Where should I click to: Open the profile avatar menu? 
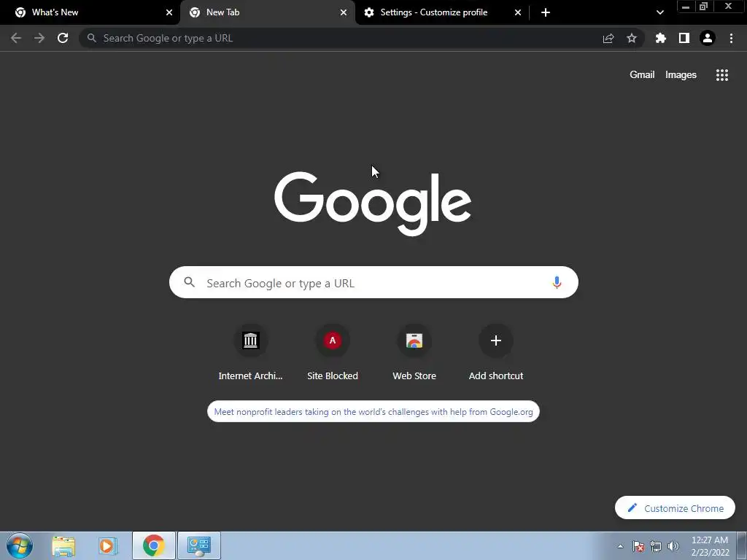tap(708, 38)
